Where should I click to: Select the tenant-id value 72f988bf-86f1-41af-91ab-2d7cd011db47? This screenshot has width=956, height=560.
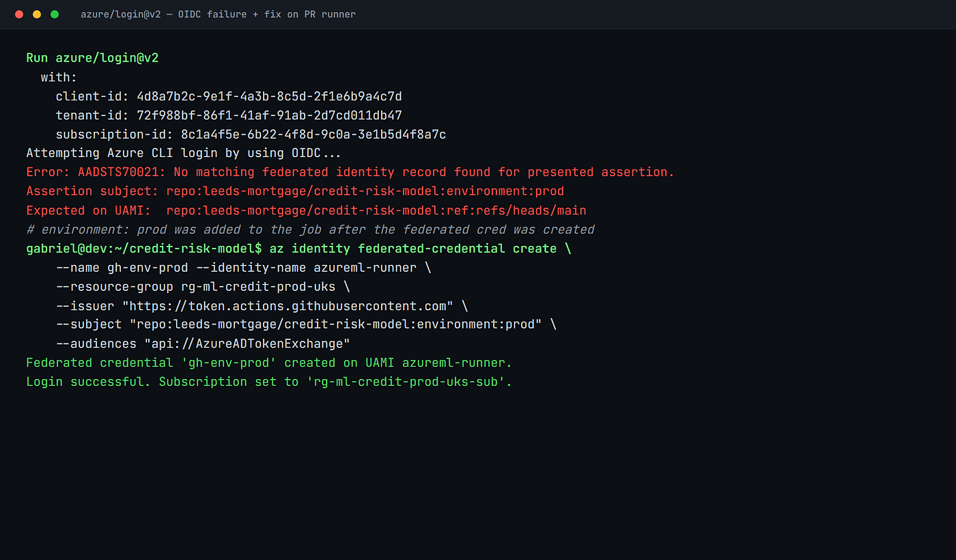[x=270, y=115]
